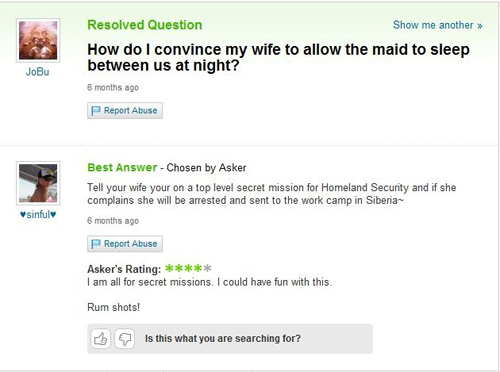Click the question's 6 months ago timestamp
Screen dimensions: 500x372
[113, 87]
